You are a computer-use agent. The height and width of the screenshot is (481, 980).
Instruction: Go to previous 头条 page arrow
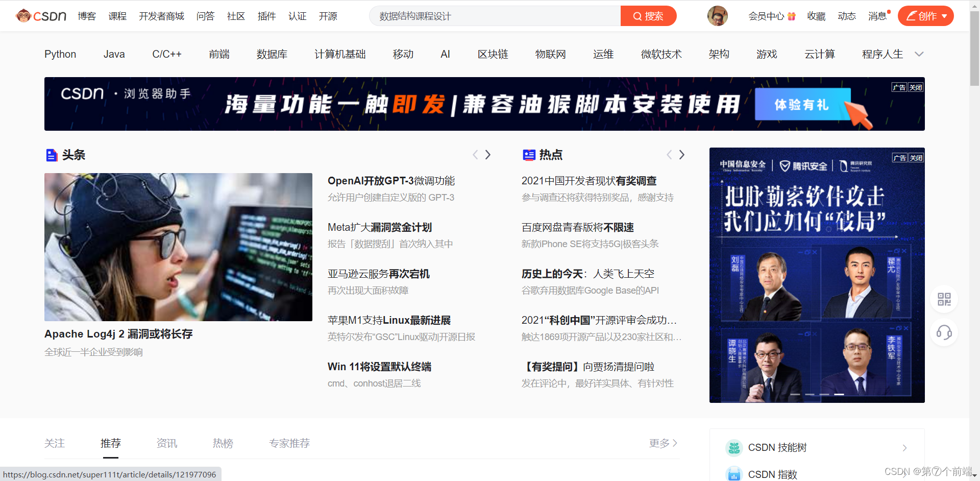point(475,155)
